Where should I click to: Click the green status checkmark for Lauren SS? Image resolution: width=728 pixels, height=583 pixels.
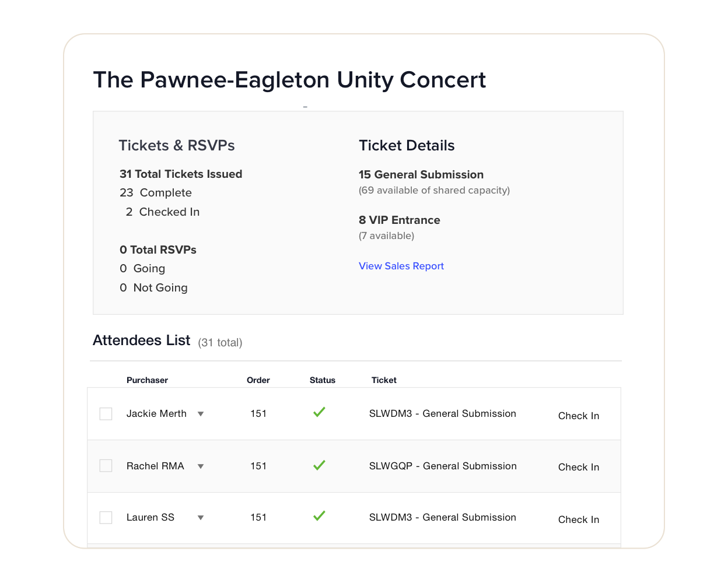point(319,516)
